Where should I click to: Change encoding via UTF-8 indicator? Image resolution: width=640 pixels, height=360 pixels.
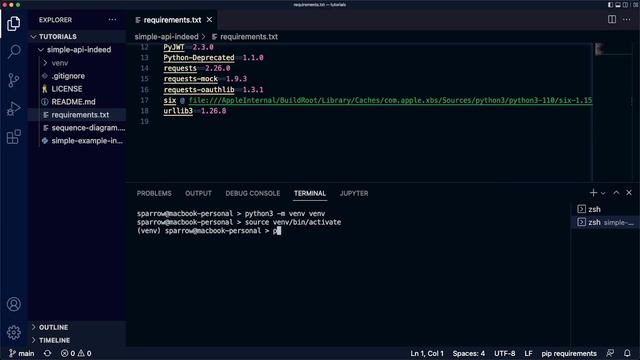tap(504, 353)
